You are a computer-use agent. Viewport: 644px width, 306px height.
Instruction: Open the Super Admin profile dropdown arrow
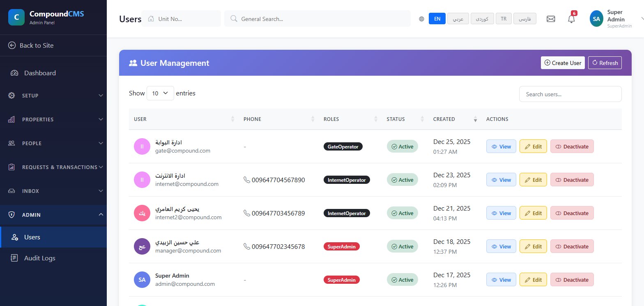tap(642, 19)
